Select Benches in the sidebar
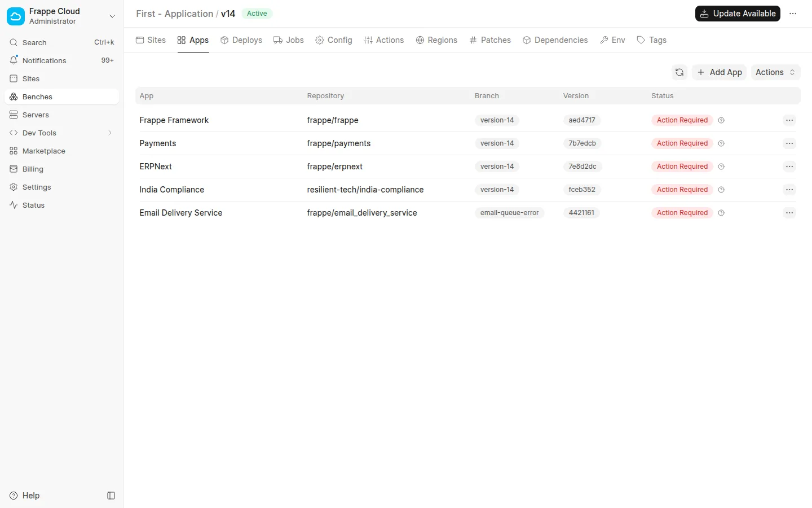Image resolution: width=812 pixels, height=508 pixels. click(61, 97)
